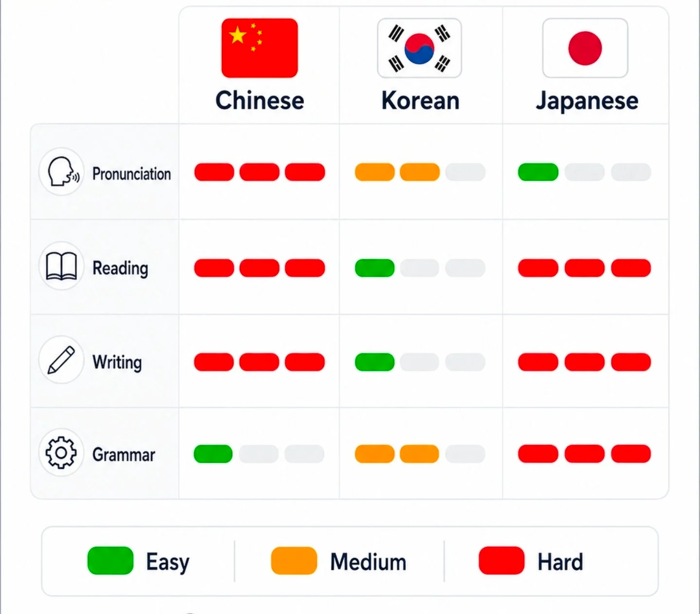Click the Pronunciation speaking head icon
The image size is (700, 614).
click(62, 172)
